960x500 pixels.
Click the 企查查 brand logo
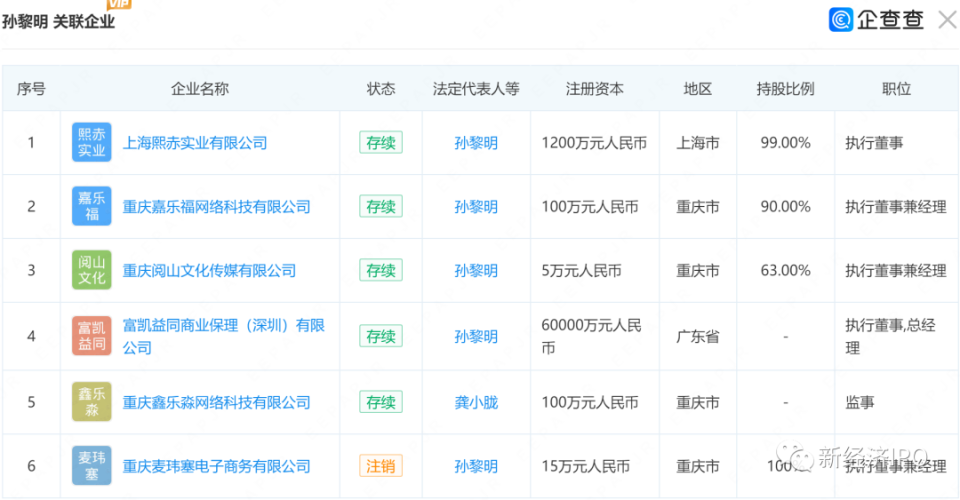tap(876, 20)
